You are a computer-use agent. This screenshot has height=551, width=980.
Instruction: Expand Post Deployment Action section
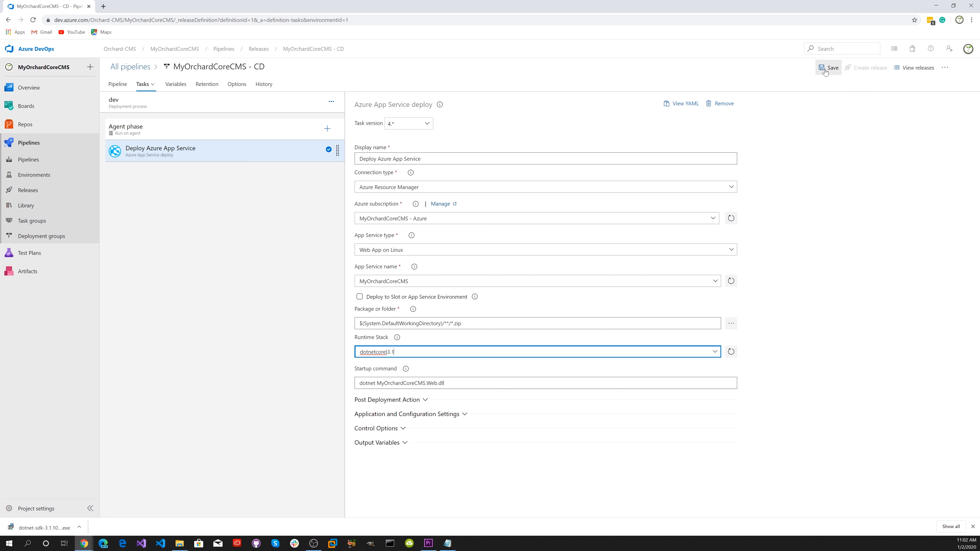pyautogui.click(x=391, y=400)
